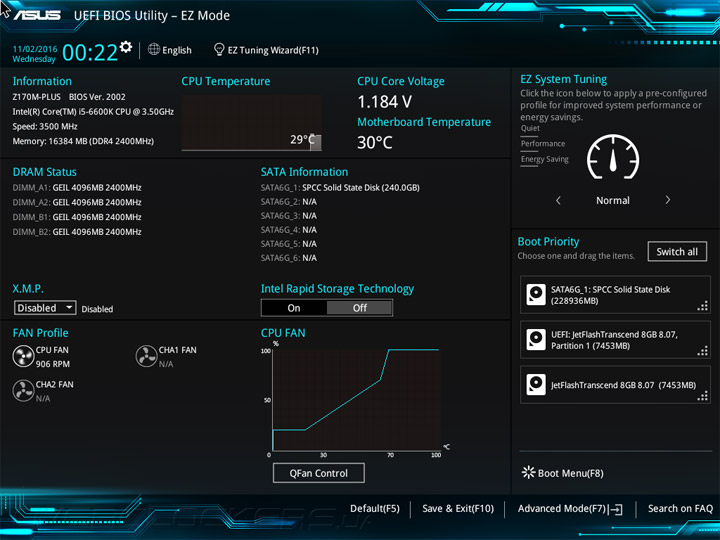
Task: Click the 906 RPM CPU fan reading
Action: coord(53,364)
